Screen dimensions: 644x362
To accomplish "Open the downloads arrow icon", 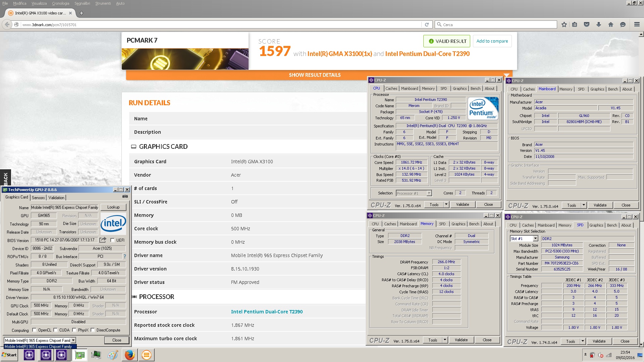I will 599,24.
